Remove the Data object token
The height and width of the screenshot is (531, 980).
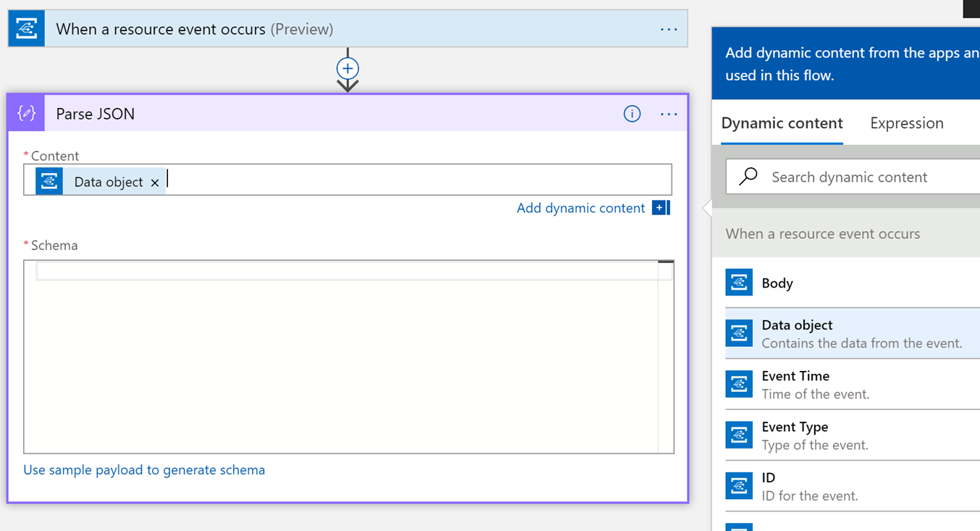(x=155, y=182)
